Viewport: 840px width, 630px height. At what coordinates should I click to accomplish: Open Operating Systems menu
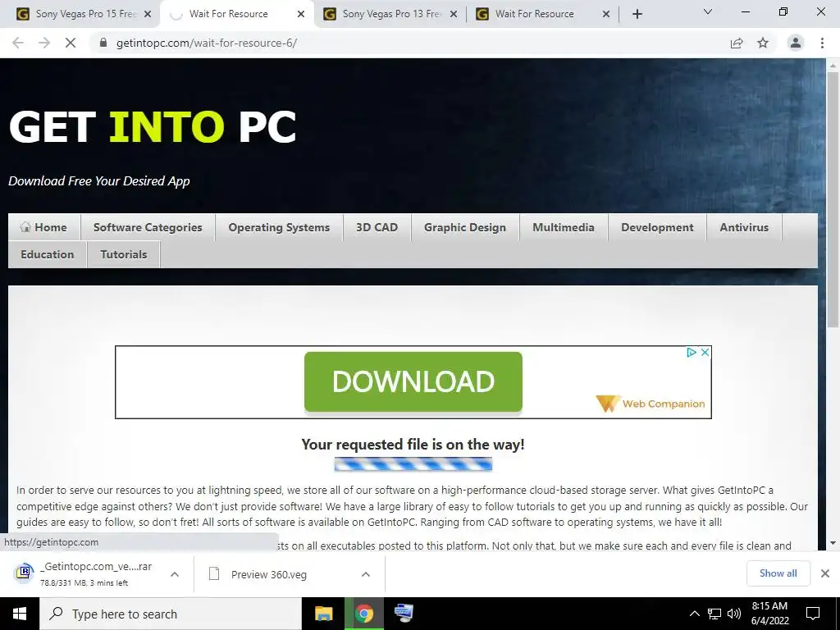[x=279, y=227]
